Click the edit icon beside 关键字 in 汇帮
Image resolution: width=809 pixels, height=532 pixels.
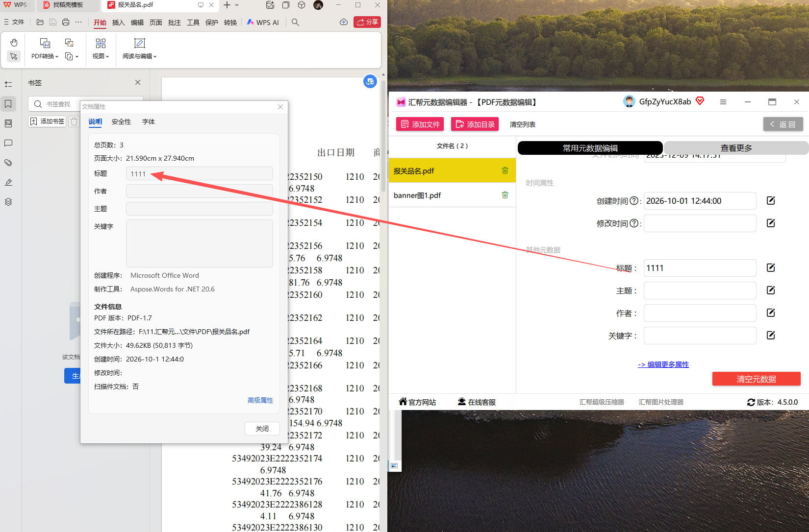(x=771, y=335)
